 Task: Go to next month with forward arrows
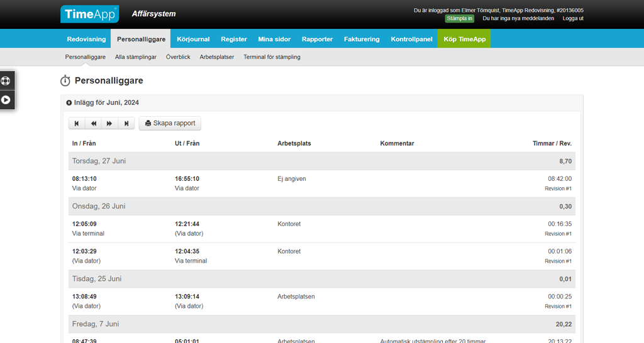109,124
